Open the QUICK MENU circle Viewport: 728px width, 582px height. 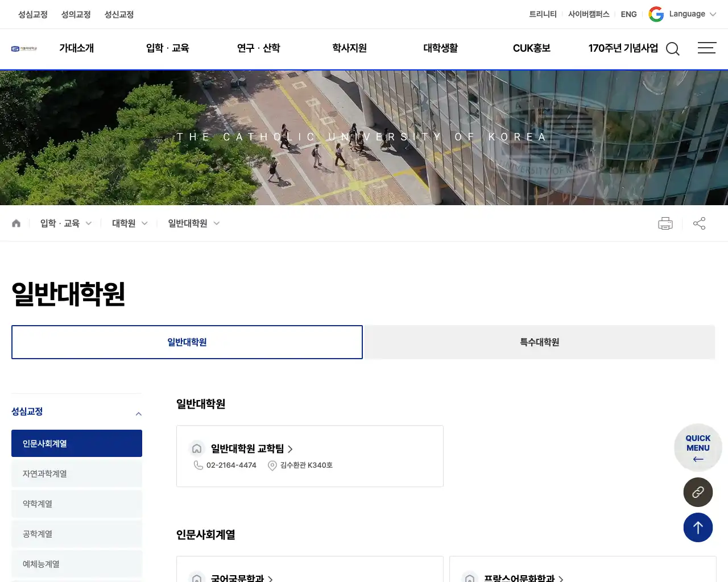click(698, 448)
